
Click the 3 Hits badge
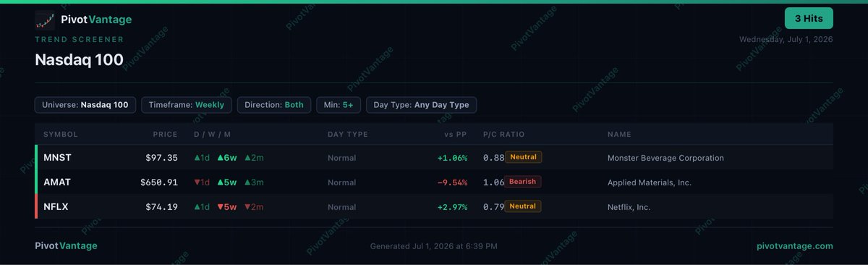click(x=809, y=18)
